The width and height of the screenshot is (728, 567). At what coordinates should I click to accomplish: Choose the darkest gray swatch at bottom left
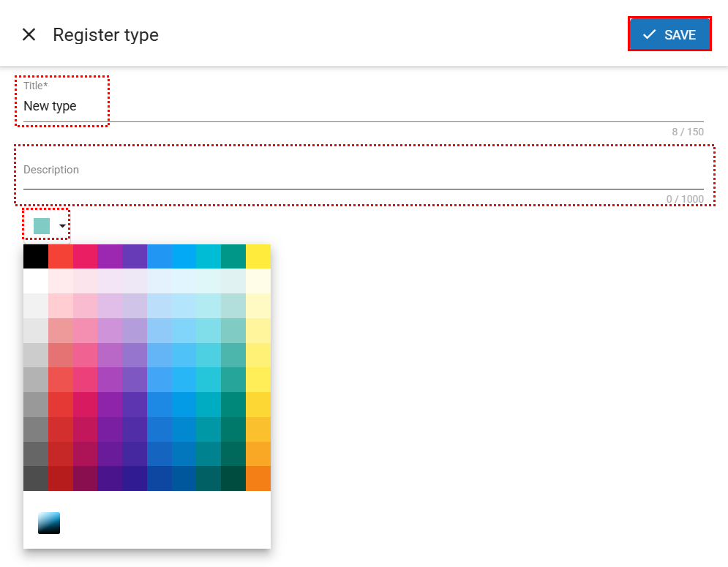(36, 478)
